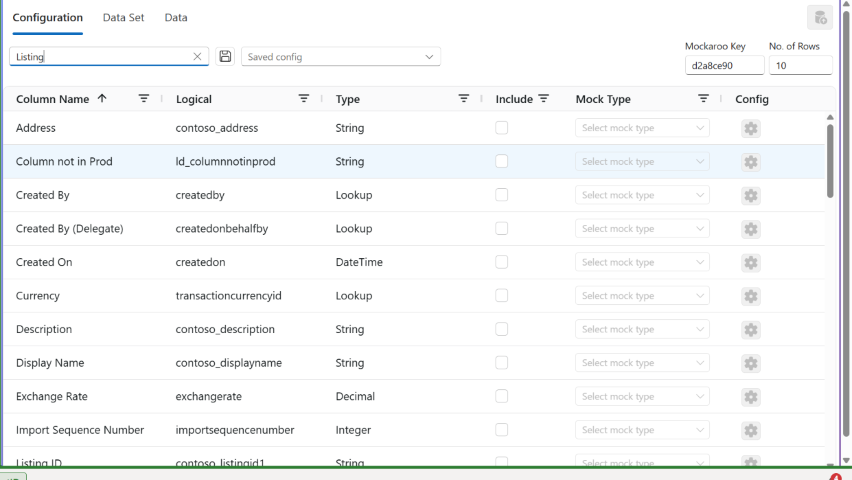Sort by Mock Type column header
852x480 pixels.
coord(603,99)
